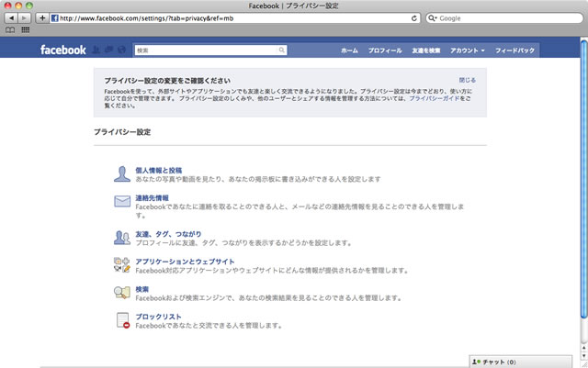Image resolution: width=588 pixels, height=368 pixels.
Task: Click the scrollbar up arrow
Action: click(x=584, y=348)
